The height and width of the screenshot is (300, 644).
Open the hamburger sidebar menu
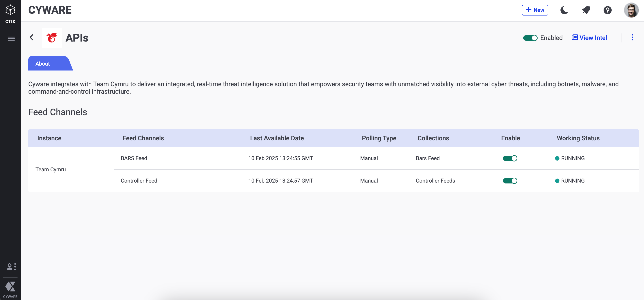[11, 38]
